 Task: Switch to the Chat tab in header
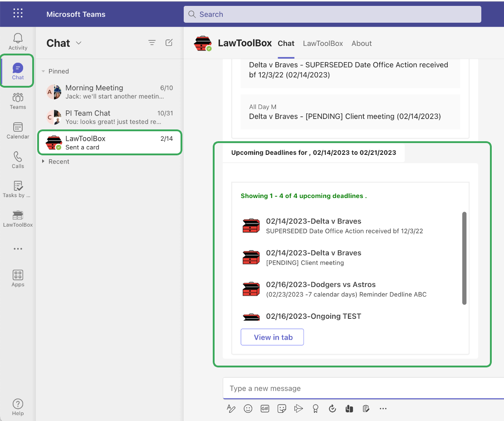point(286,44)
